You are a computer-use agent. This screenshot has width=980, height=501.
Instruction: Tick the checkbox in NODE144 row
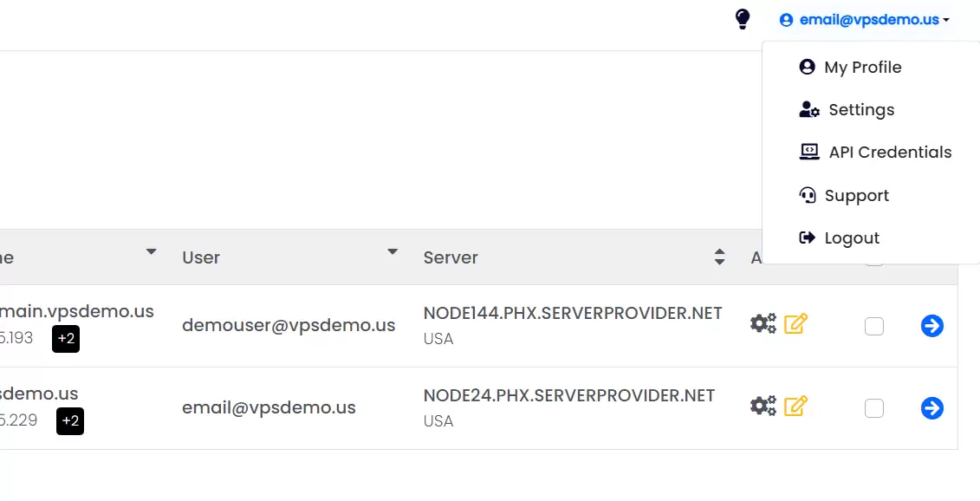873,326
